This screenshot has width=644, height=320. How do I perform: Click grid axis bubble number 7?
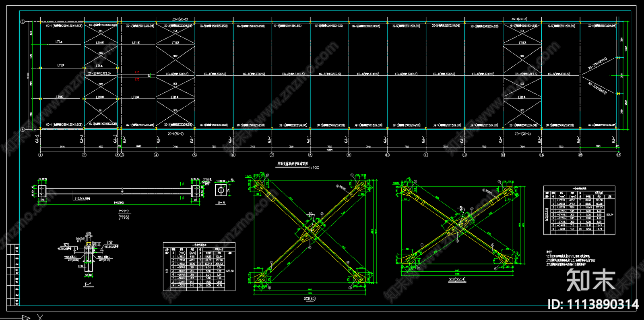coord(272,155)
